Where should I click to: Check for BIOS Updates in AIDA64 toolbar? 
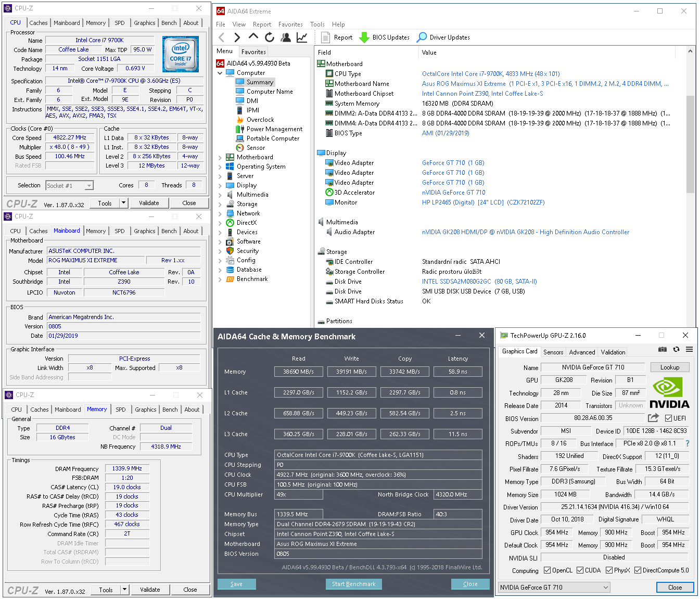pos(384,37)
